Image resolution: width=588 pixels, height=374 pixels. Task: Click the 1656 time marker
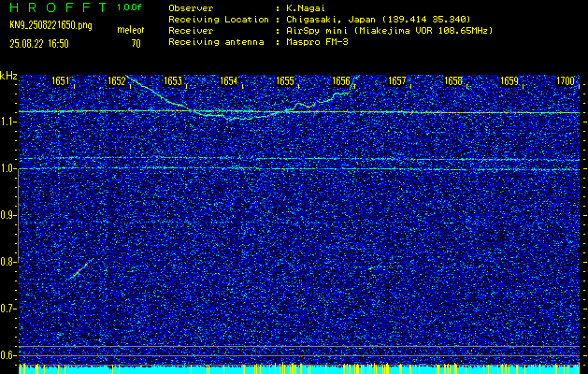pos(341,81)
